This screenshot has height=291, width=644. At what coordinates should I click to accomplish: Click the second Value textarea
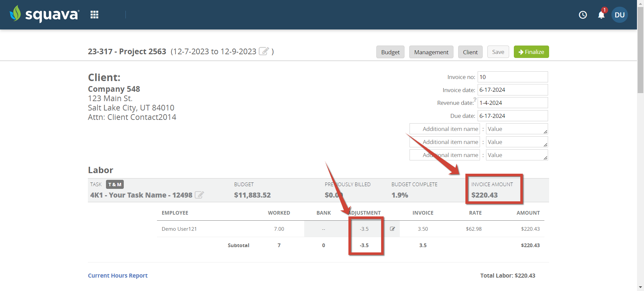[x=517, y=142]
